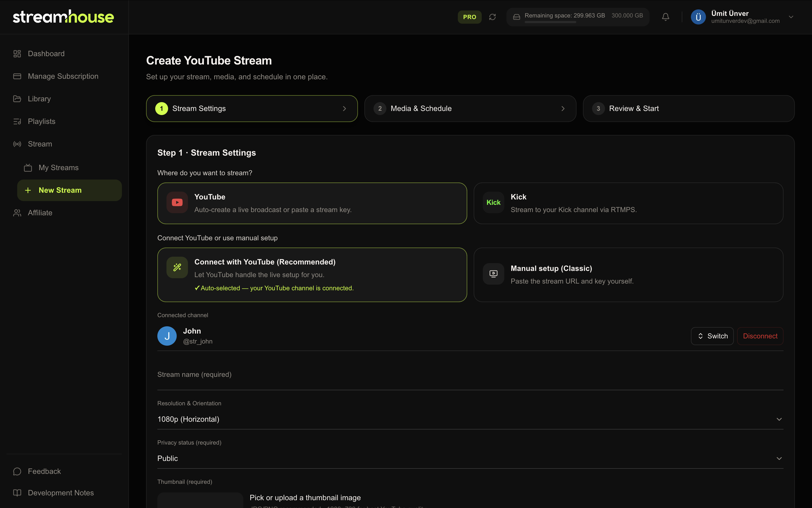Choose Manual setup (Classic) option
The width and height of the screenshot is (812, 508).
pos(628,275)
